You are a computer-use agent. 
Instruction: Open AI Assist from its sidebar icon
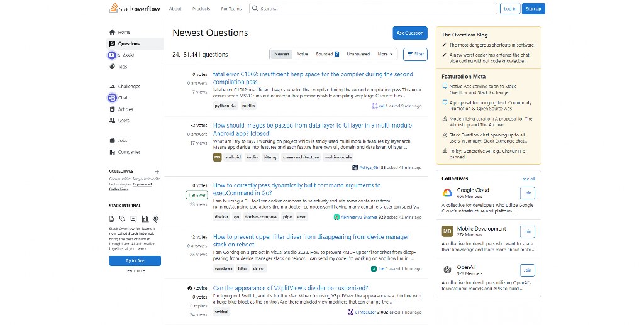[112, 55]
